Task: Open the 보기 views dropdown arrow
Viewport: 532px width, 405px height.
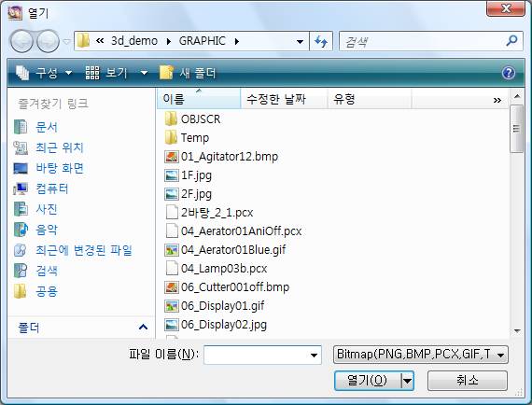Action: tap(144, 73)
